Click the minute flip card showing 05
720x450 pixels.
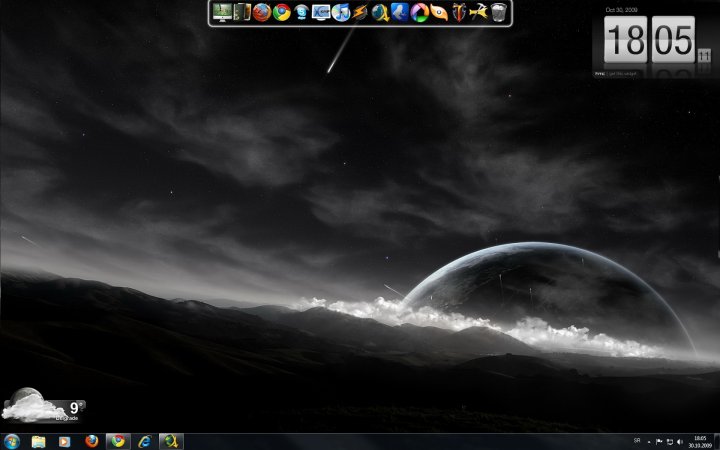click(x=673, y=39)
